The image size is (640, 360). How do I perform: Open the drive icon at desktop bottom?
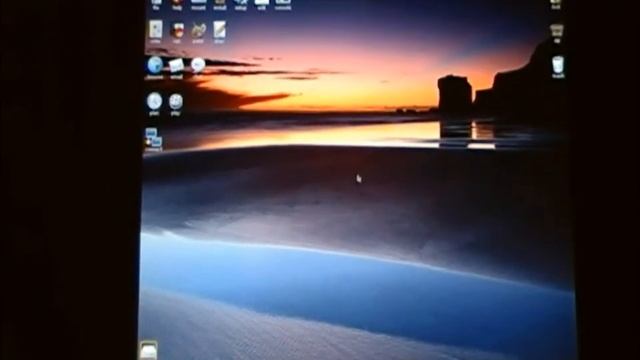point(148,350)
